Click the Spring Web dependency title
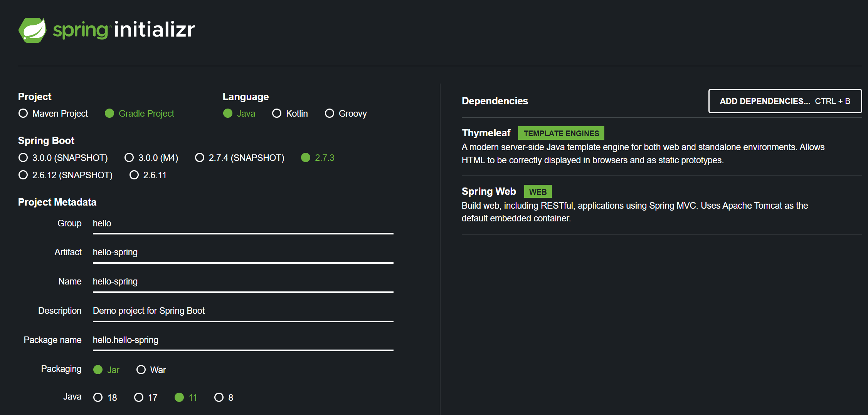868x415 pixels. click(489, 192)
